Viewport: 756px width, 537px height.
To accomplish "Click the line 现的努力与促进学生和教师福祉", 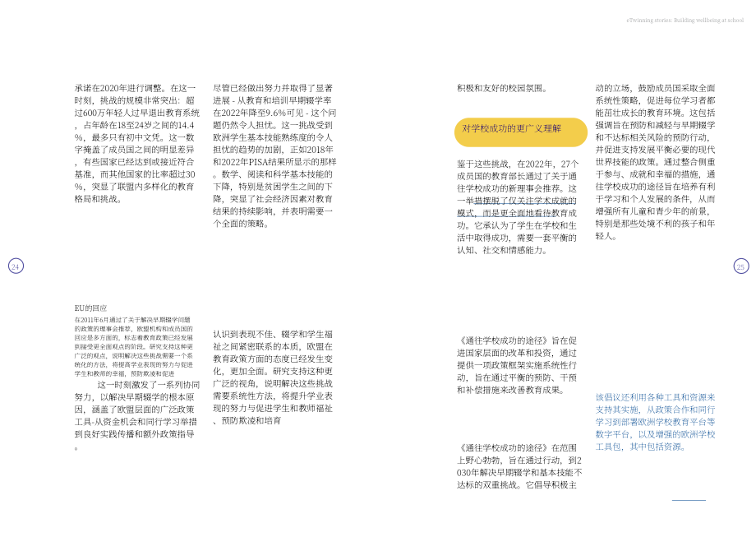I will (x=273, y=408).
